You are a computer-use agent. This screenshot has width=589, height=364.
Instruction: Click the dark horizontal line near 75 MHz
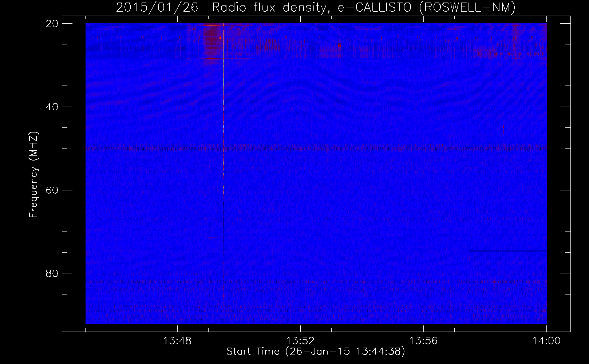coord(507,250)
